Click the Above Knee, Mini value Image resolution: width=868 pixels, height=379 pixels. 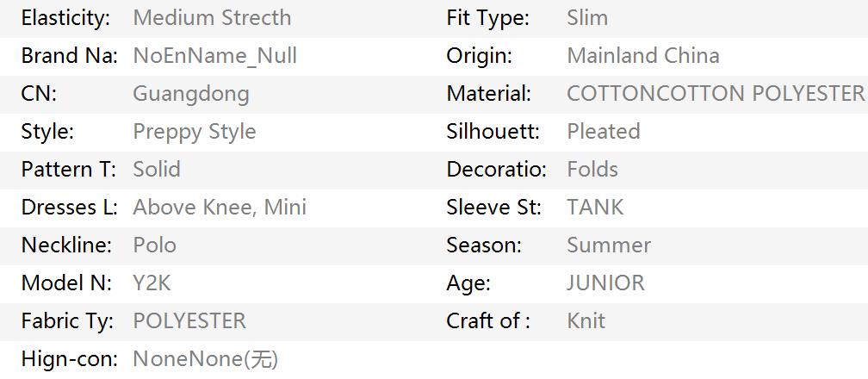tap(220, 208)
